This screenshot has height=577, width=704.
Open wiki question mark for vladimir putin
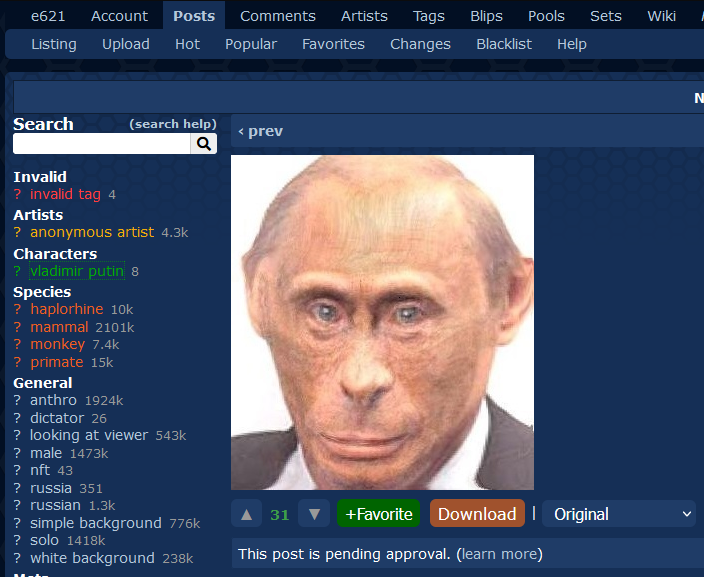coord(17,271)
